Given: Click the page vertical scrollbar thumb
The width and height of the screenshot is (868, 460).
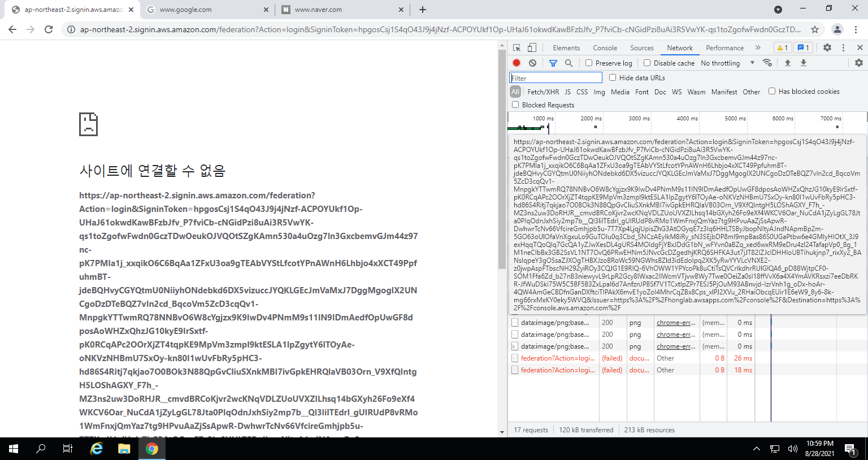Looking at the screenshot, I should [502, 160].
